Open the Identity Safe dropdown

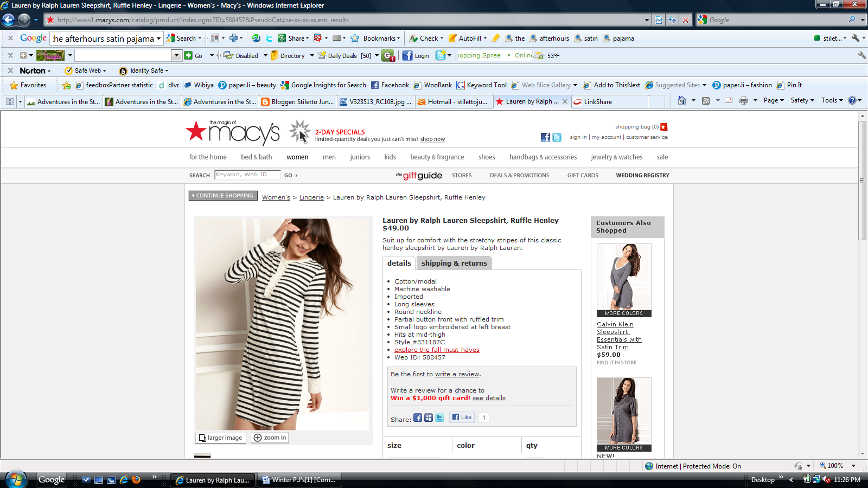click(167, 71)
